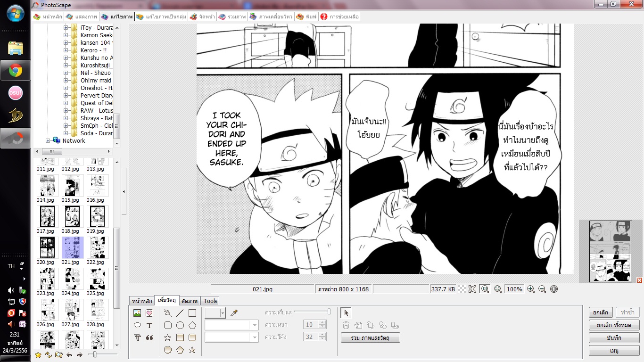Choose the outlined pentagon shape tool
The width and height of the screenshot is (644, 362).
pyautogui.click(x=192, y=325)
